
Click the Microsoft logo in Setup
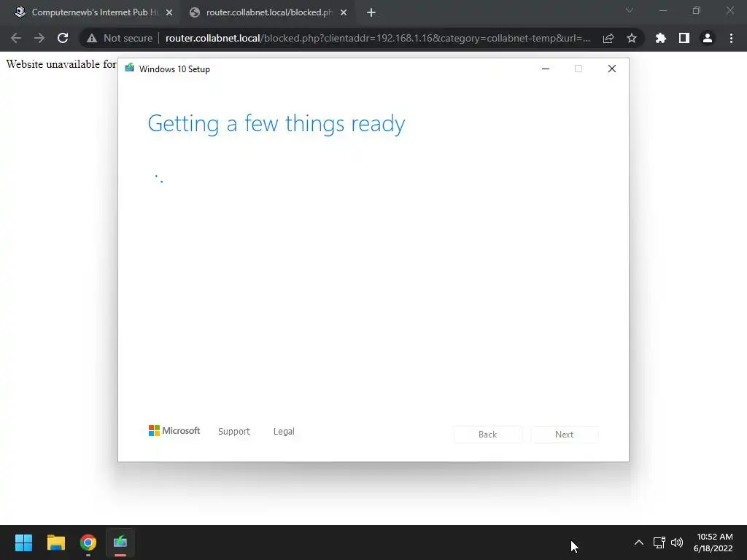[174, 431]
